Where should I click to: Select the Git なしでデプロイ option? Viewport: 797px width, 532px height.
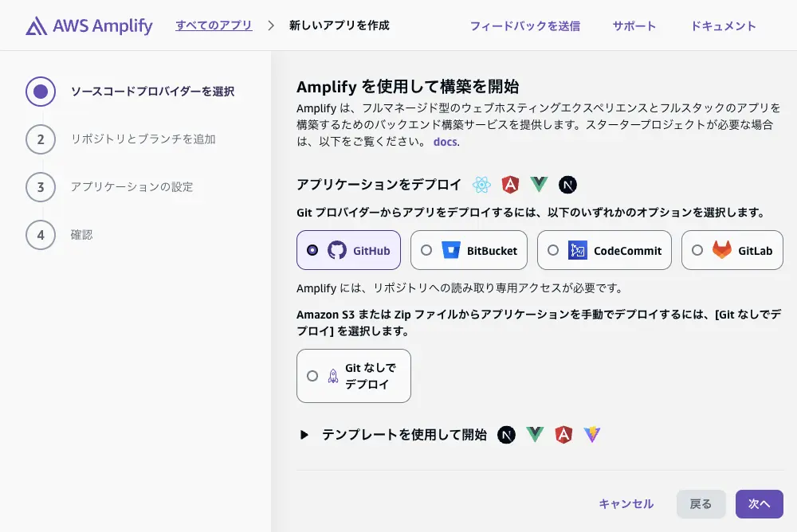coord(313,375)
